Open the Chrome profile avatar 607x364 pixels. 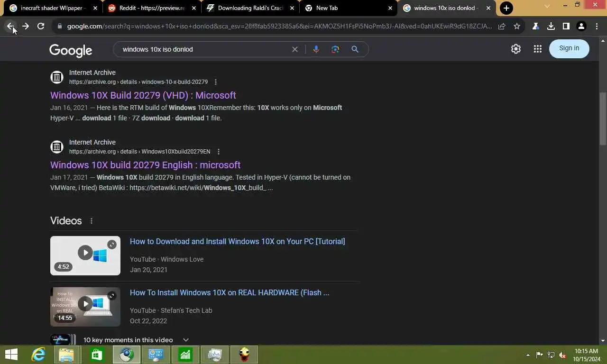pyautogui.click(x=581, y=27)
